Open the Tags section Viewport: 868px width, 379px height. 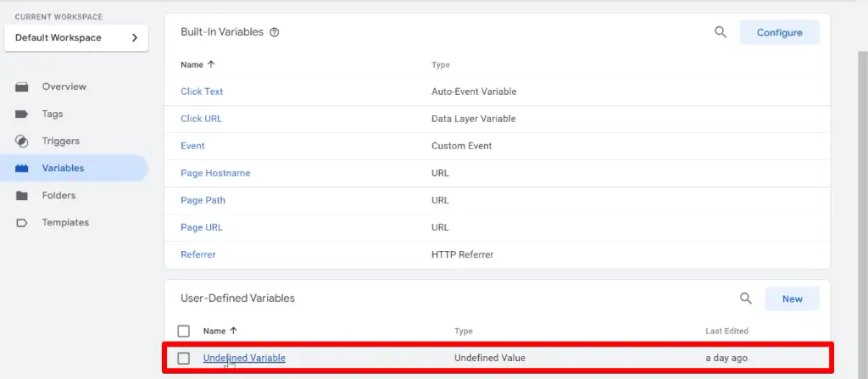(53, 114)
